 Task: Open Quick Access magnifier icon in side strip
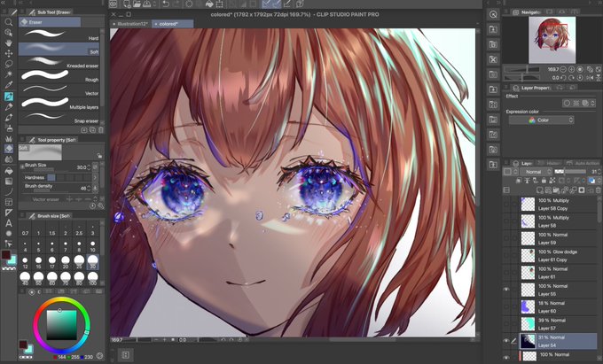[x=493, y=14]
